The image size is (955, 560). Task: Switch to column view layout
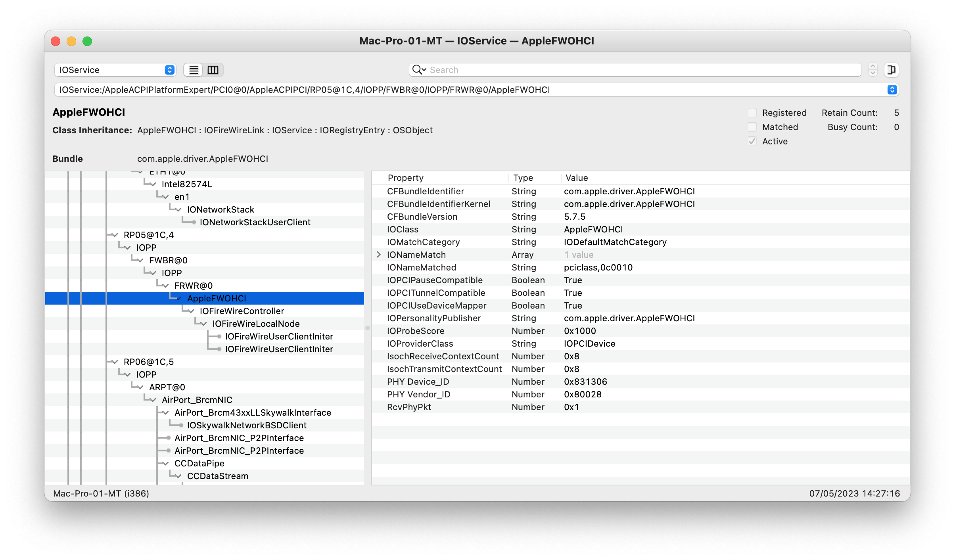pyautogui.click(x=213, y=70)
